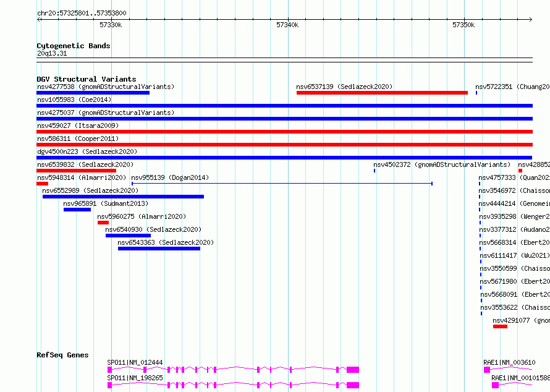550x392 pixels.
Task: Click the nsv4277538 gnomAD variant label
Action: (106, 87)
